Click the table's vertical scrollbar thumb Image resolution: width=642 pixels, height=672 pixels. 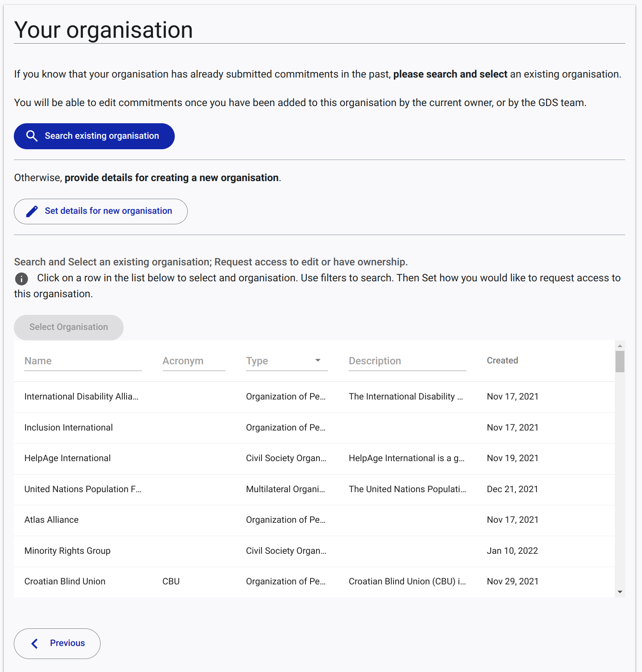620,361
